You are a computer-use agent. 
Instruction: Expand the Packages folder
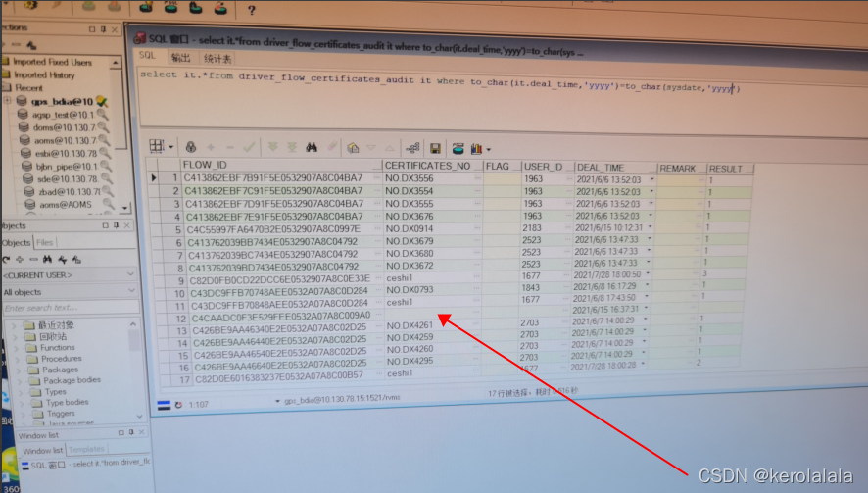pos(18,370)
